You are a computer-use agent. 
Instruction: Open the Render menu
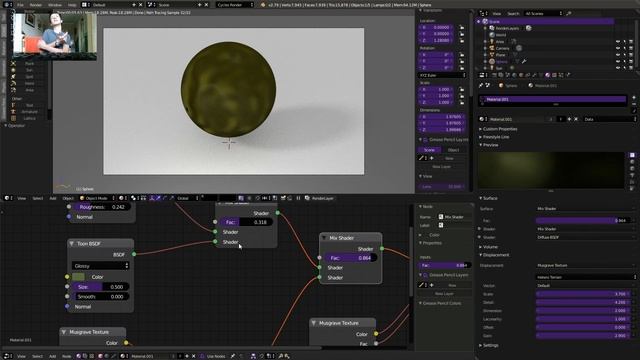(36, 4)
